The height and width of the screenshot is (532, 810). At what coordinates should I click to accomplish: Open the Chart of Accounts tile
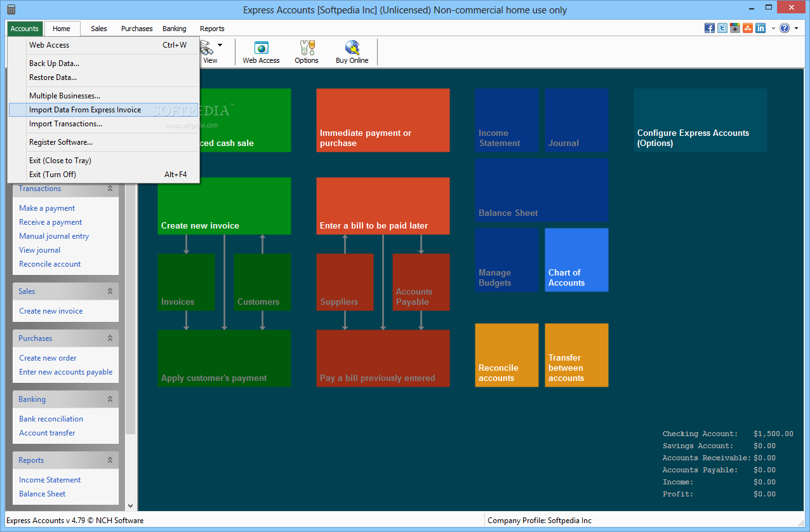(x=576, y=260)
